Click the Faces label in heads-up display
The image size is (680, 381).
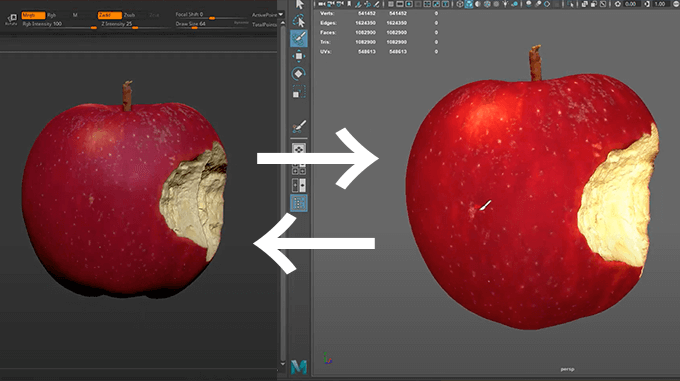coord(327,33)
